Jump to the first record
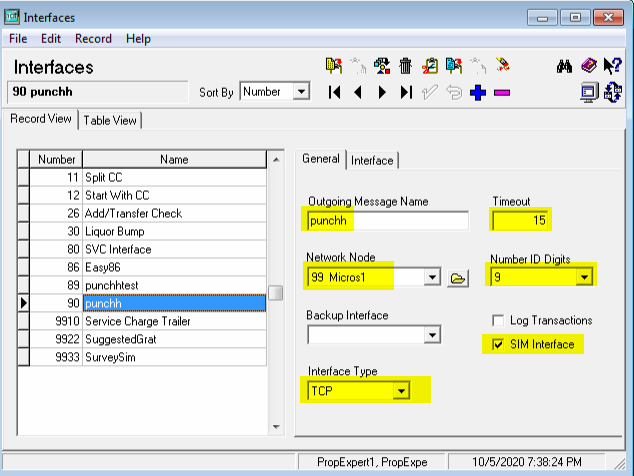The height and width of the screenshot is (476, 634). pos(334,93)
